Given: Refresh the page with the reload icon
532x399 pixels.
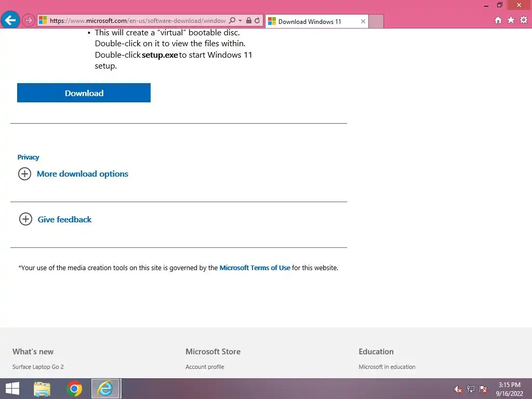Looking at the screenshot, I should coord(257,20).
